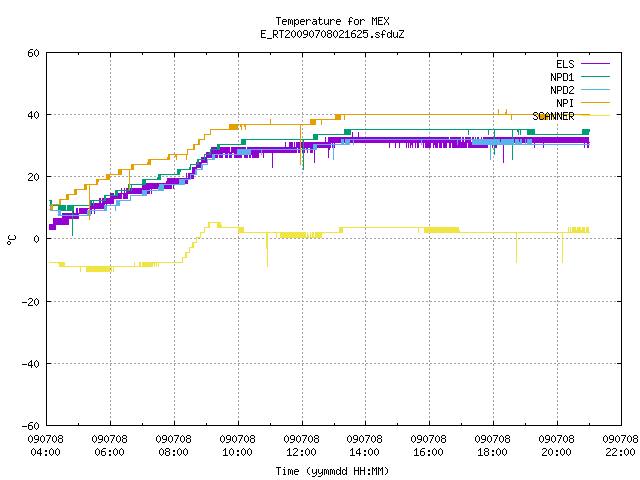Click the x-axis tick label 06:00
The height and width of the screenshot is (480, 640).
(109, 452)
